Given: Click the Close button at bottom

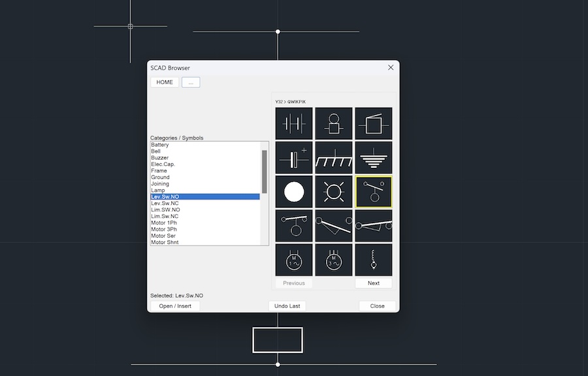Looking at the screenshot, I should click(377, 306).
